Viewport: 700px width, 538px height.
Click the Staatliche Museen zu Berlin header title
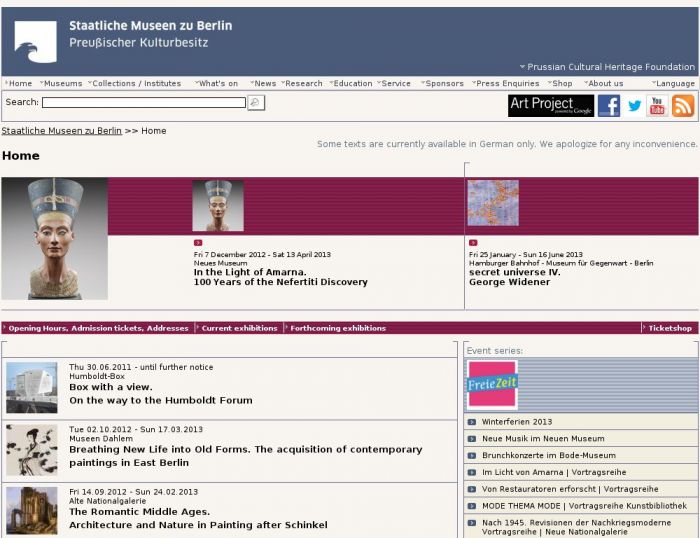click(150, 26)
